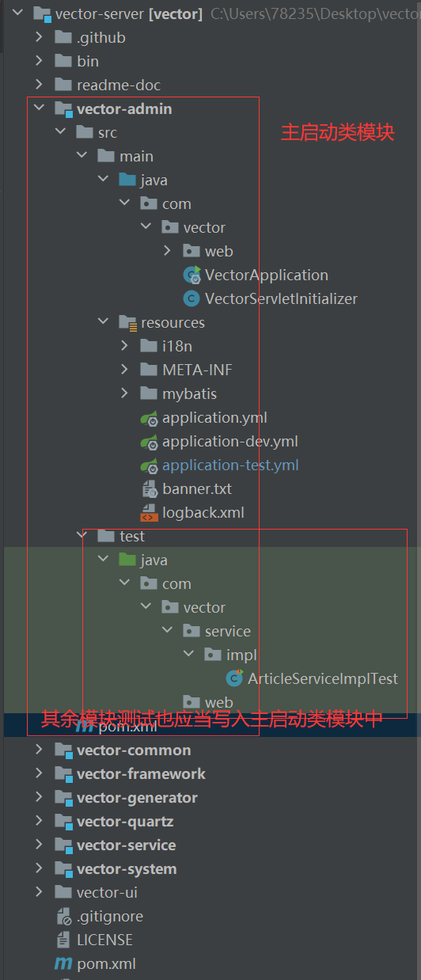Click the resources folder icon
The height and width of the screenshot is (980, 421).
click(x=127, y=323)
